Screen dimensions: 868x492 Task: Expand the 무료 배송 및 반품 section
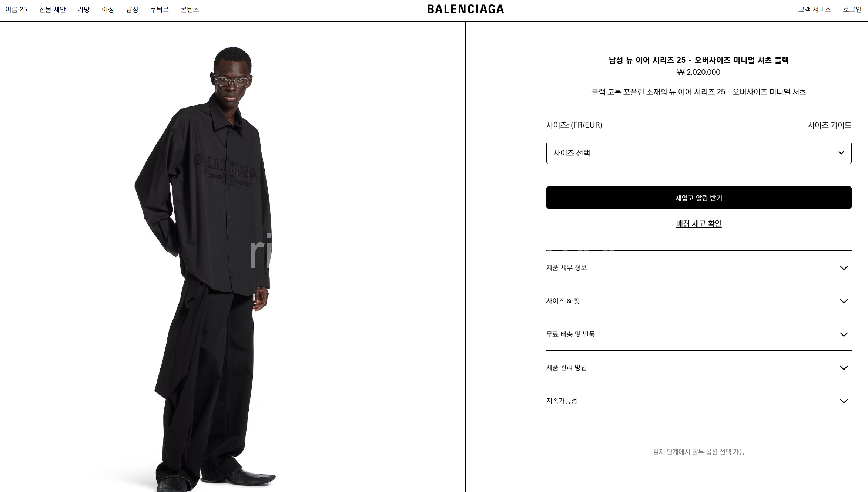pyautogui.click(x=698, y=334)
